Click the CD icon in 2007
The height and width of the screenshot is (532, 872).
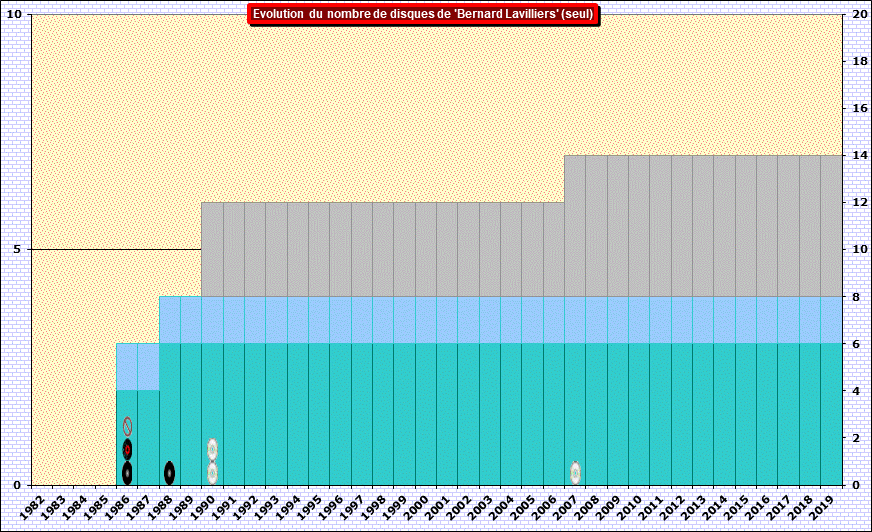pyautogui.click(x=575, y=472)
